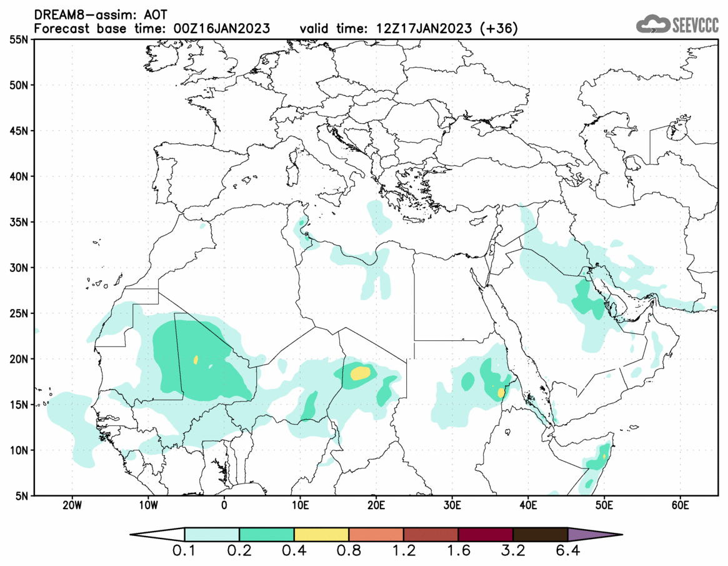The image size is (728, 566).
Task: Click the '10W' longitude label
Action: coord(148,505)
